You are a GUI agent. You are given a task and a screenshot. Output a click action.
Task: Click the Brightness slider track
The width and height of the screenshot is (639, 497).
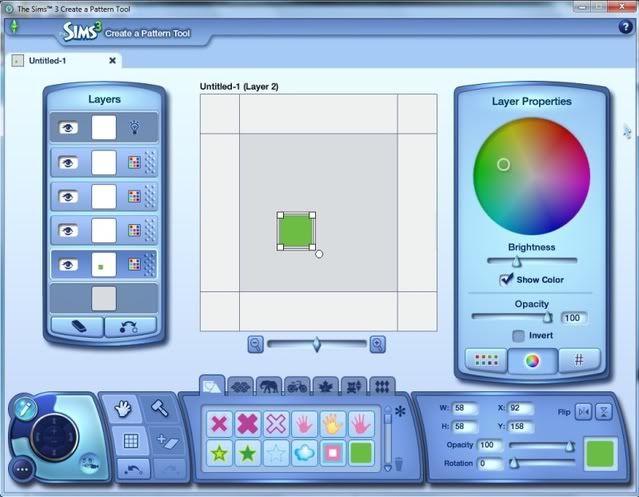point(531,260)
